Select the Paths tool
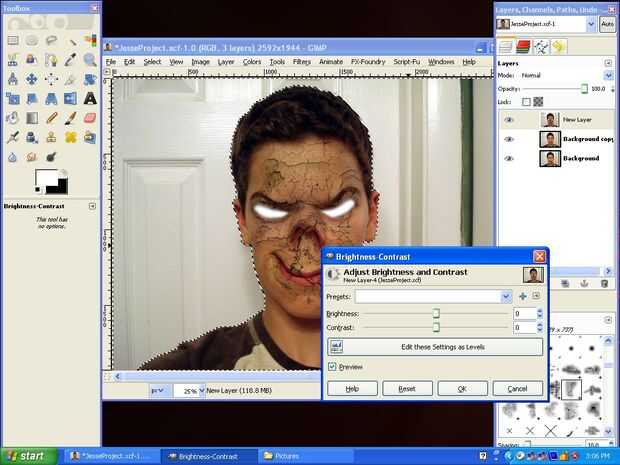This screenshot has height=465, width=620. 51,60
